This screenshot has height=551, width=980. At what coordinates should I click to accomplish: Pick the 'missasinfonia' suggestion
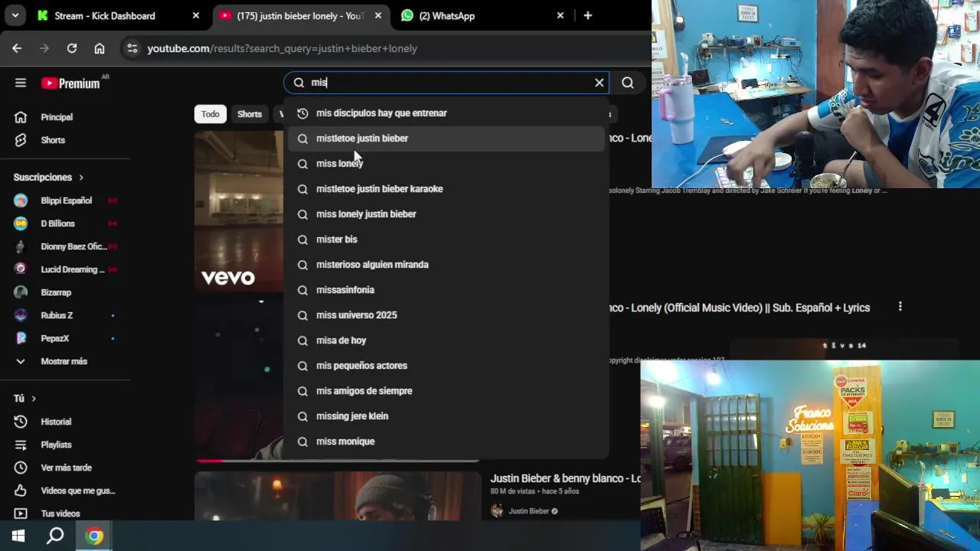pyautogui.click(x=446, y=290)
